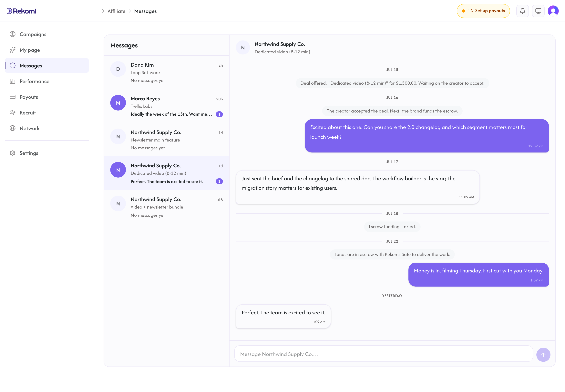Click the send message arrow button
The width and height of the screenshot is (565, 392).
[x=543, y=354]
